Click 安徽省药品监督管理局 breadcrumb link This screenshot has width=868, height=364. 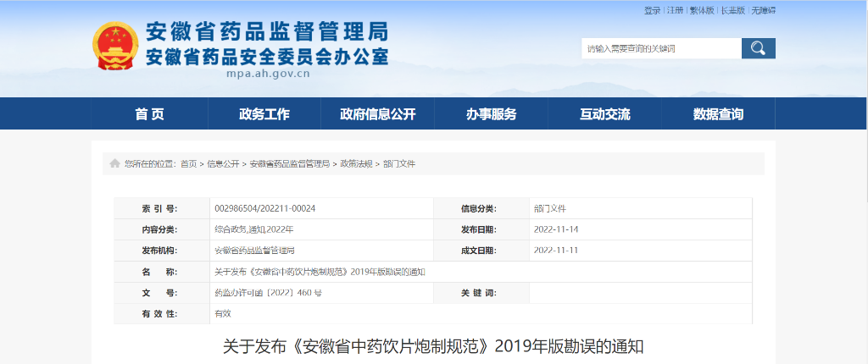pos(289,163)
